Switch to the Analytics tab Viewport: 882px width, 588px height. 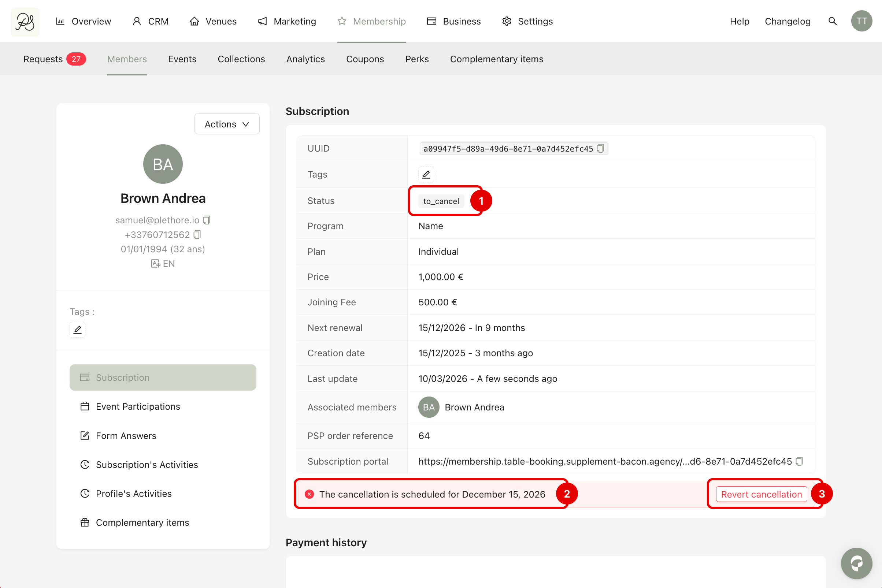[305, 59]
